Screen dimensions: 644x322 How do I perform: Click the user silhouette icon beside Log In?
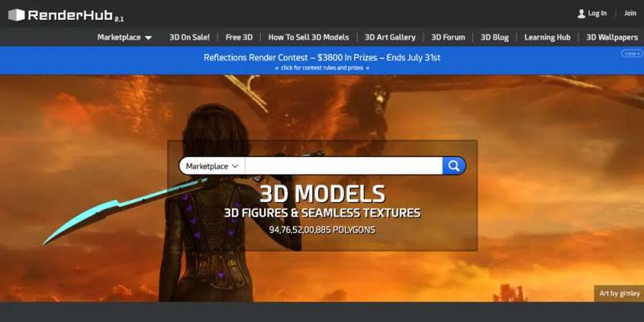click(581, 14)
